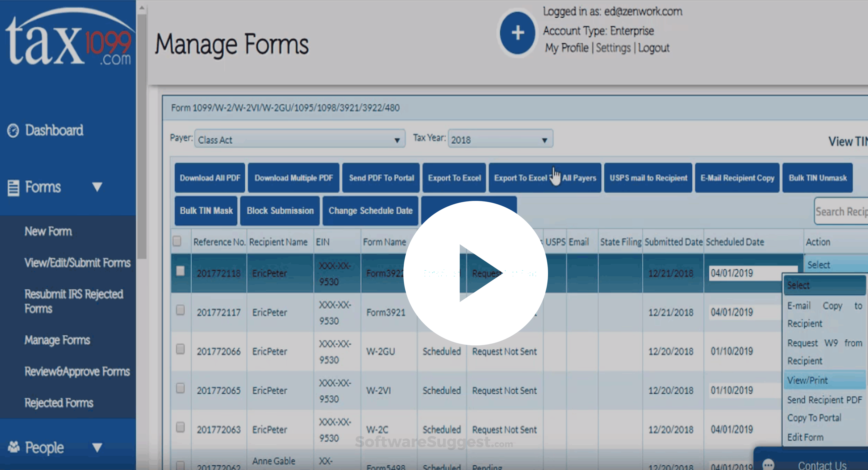Image resolution: width=868 pixels, height=470 pixels.
Task: Click Download Multiple PDF button
Action: (293, 178)
